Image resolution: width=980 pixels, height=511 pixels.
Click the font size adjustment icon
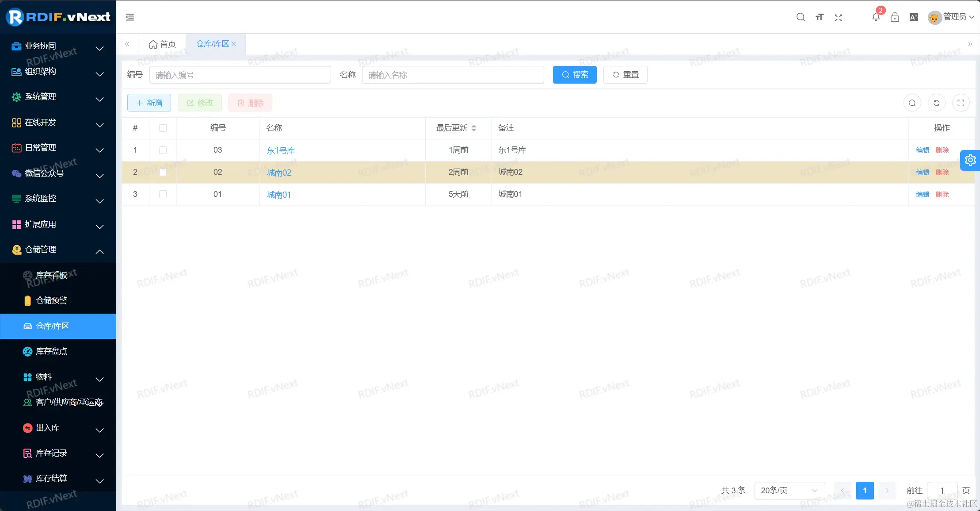pos(820,17)
